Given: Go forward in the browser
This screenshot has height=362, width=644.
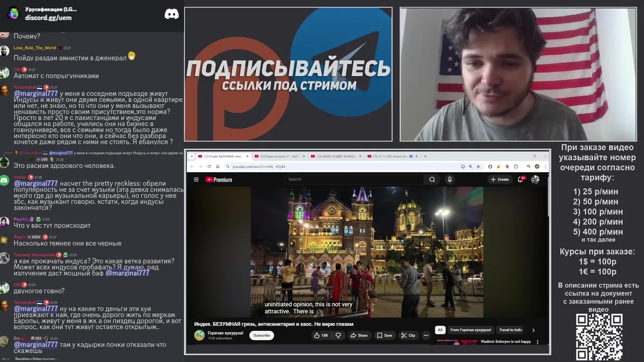Looking at the screenshot, I should pyautogui.click(x=200, y=166).
